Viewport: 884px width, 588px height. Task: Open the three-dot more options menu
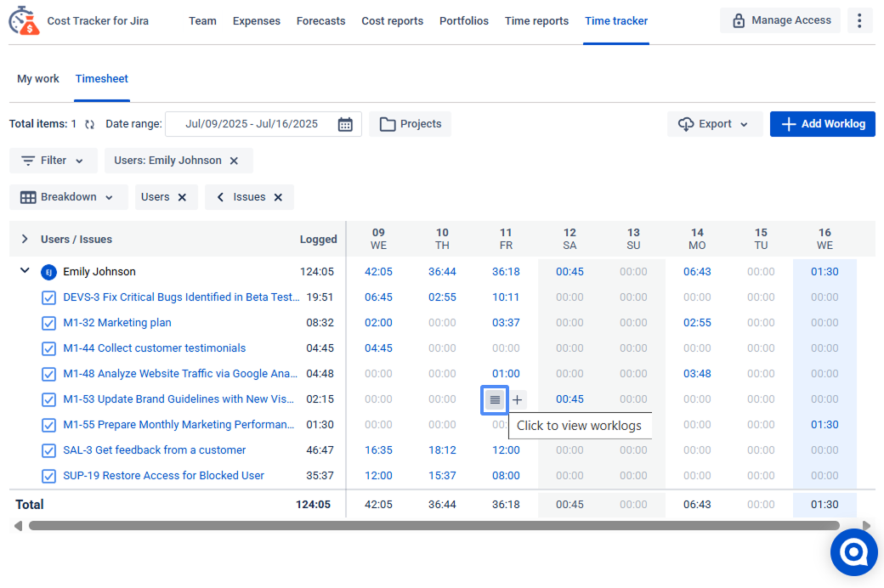tap(860, 20)
